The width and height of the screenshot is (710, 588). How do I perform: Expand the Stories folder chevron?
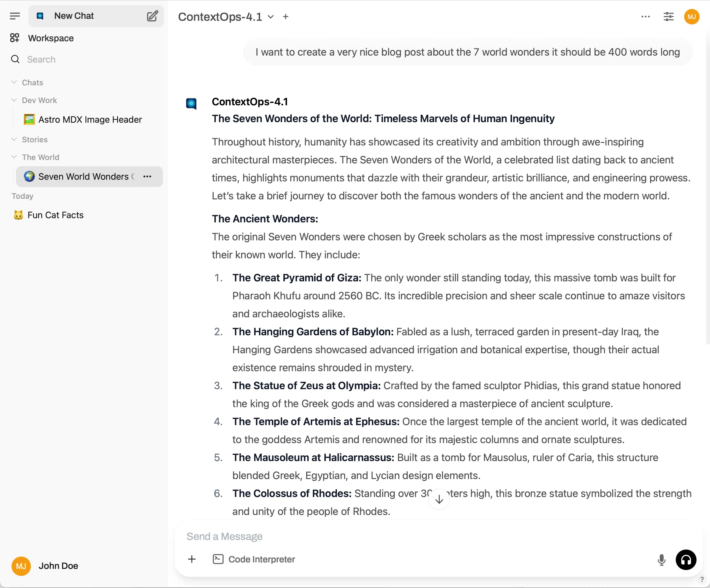pyautogui.click(x=14, y=139)
